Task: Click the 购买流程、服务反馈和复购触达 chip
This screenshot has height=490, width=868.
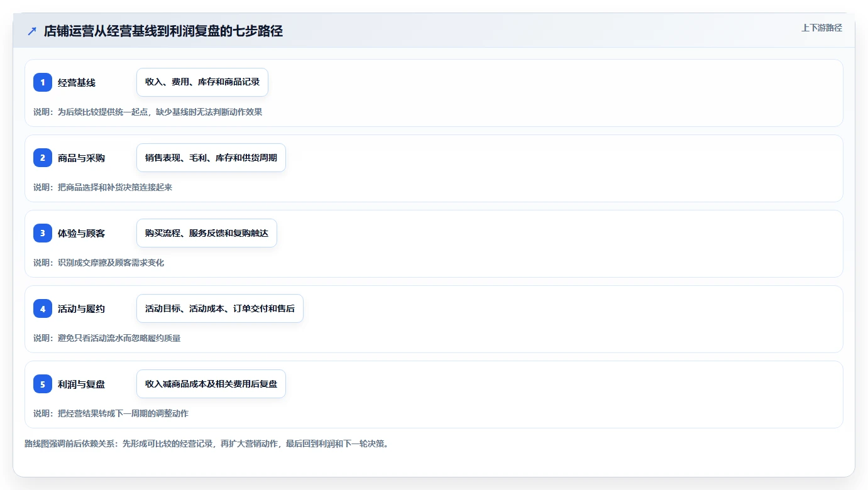Action: tap(207, 233)
